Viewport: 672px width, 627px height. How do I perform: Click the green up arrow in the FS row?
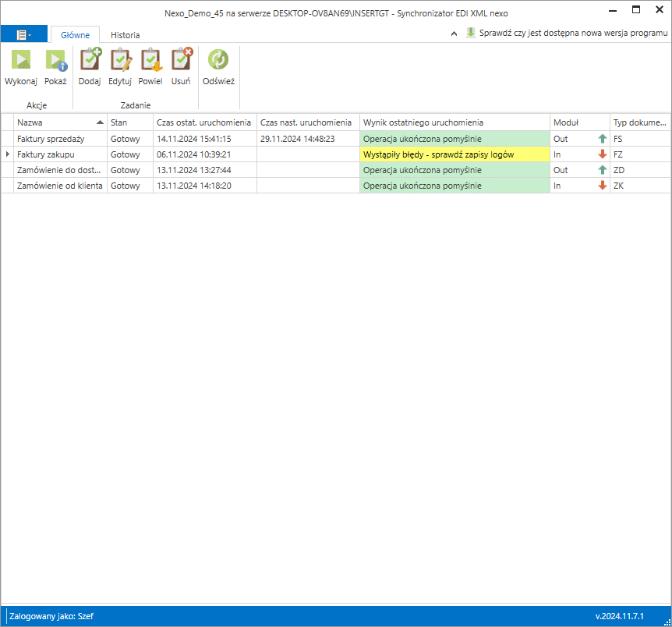602,139
